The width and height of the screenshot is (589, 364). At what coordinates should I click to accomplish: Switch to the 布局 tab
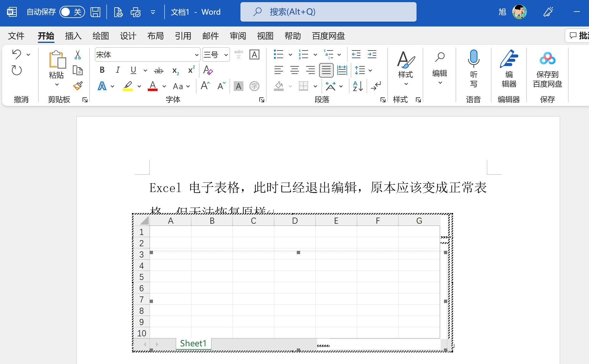click(155, 36)
